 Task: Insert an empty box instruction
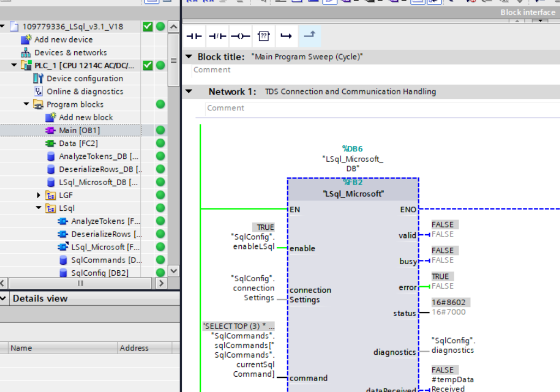264,37
